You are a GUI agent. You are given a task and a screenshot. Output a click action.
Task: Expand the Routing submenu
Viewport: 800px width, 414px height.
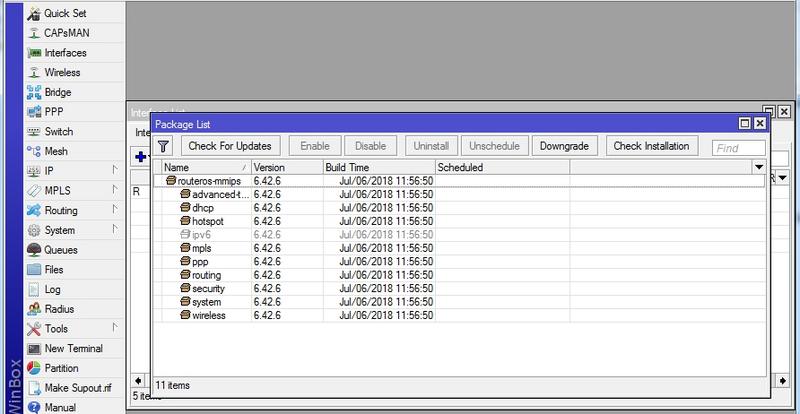point(115,210)
